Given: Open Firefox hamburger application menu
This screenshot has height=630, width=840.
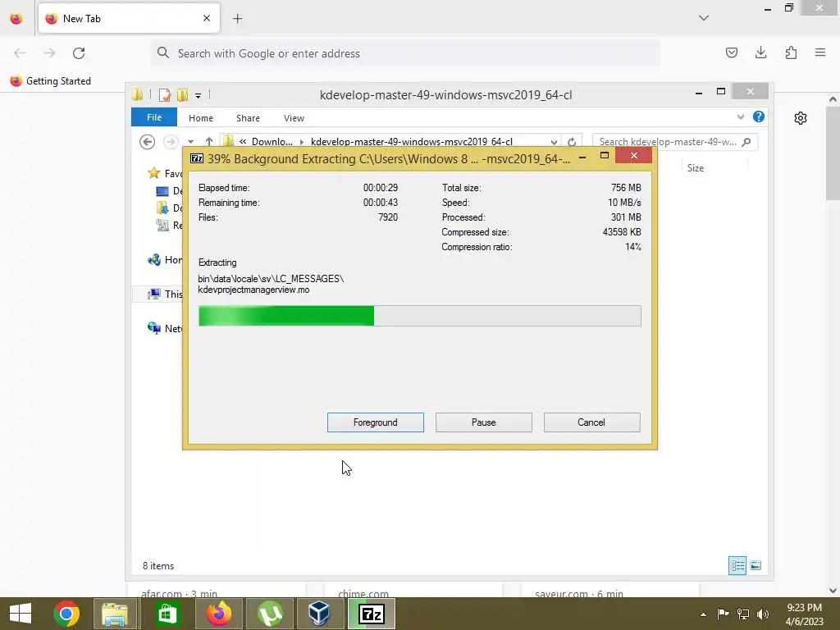Looking at the screenshot, I should [820, 52].
